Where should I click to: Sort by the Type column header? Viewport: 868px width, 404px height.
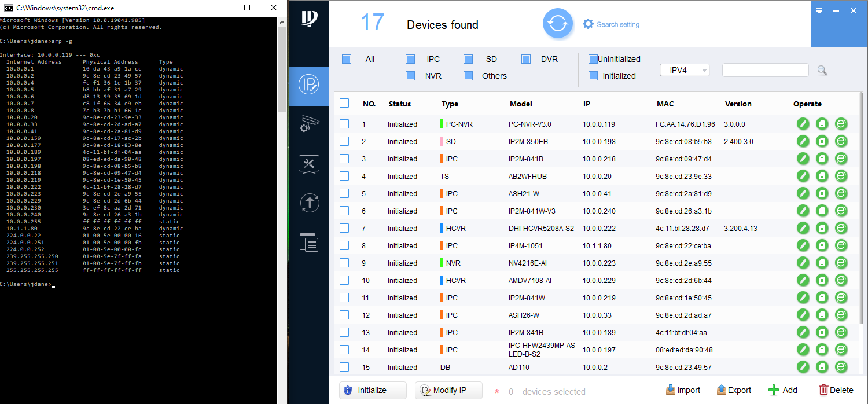(450, 104)
